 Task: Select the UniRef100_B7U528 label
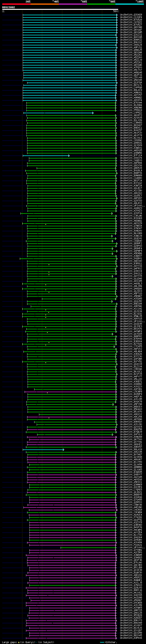pos(131,20)
